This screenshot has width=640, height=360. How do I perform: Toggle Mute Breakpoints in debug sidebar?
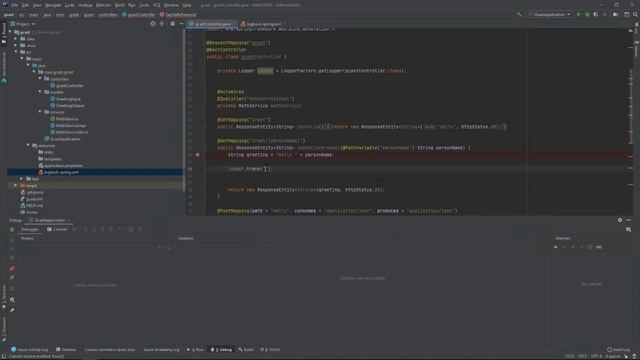tap(12, 278)
